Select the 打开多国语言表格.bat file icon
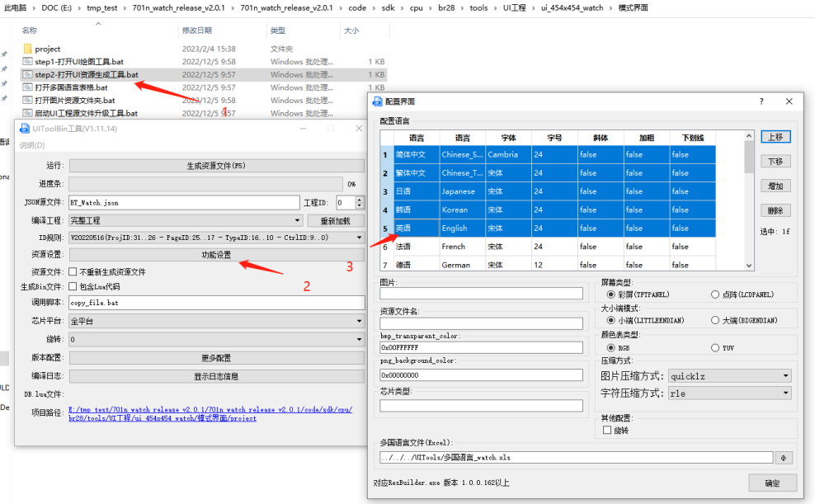 pyautogui.click(x=27, y=87)
